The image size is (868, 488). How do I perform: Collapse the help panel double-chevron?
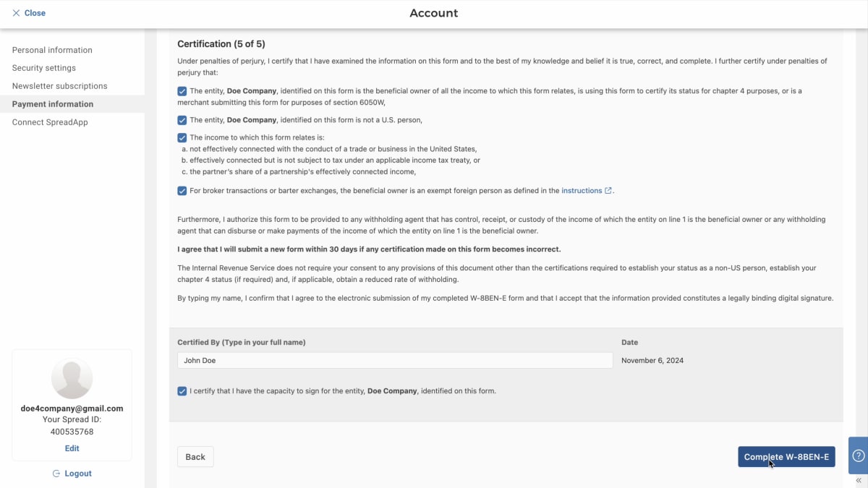tap(859, 481)
